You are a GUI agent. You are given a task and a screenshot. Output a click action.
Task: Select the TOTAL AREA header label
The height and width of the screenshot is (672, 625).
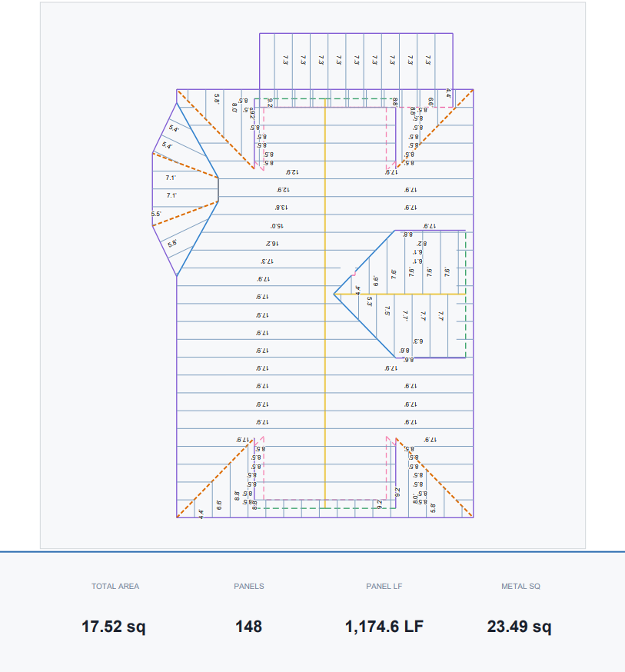(x=115, y=586)
